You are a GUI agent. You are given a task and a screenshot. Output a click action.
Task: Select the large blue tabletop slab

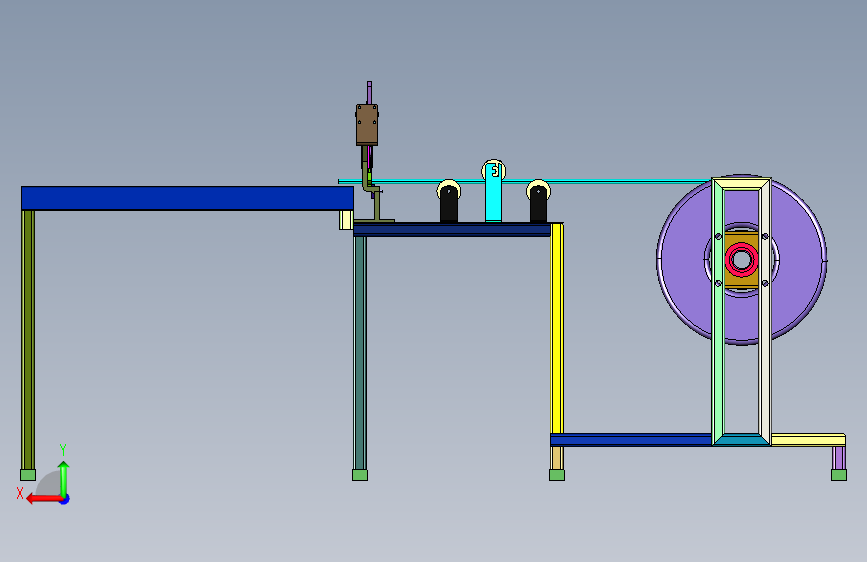click(x=187, y=198)
